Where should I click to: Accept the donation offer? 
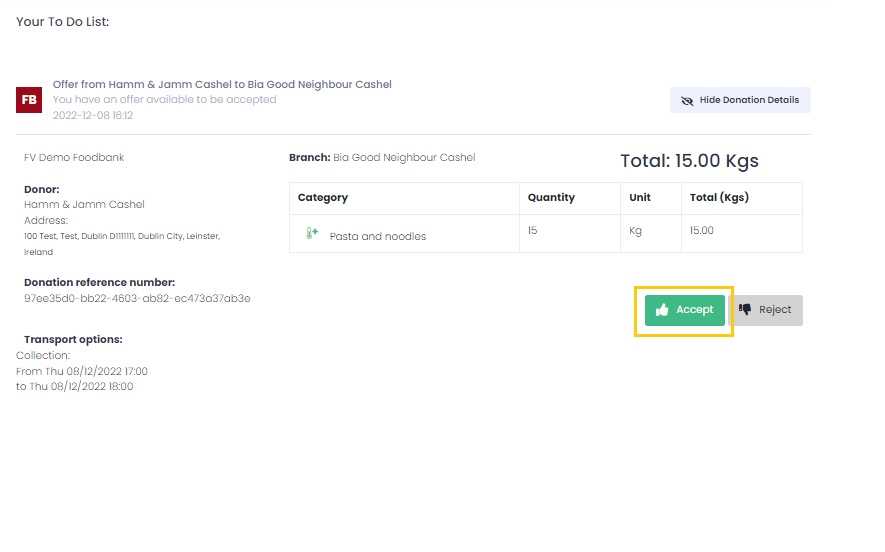point(685,310)
